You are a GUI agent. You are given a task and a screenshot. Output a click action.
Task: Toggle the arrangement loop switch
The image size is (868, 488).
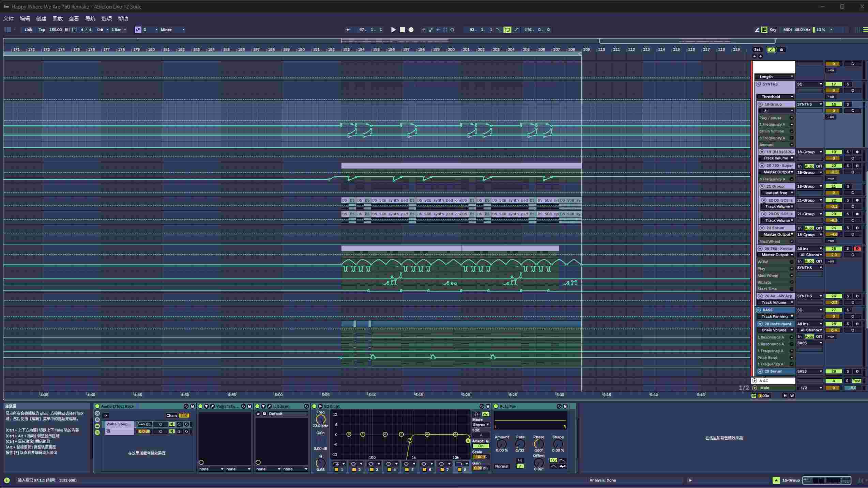[507, 30]
